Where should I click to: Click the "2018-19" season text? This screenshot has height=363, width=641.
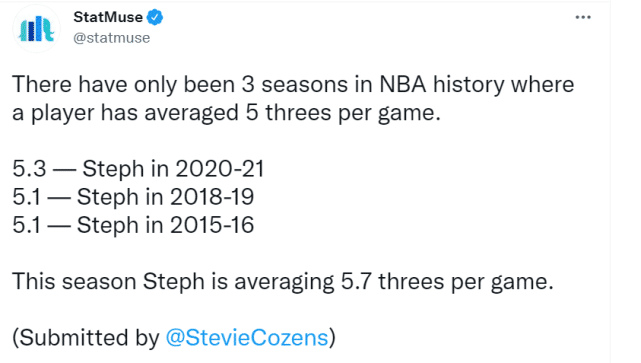[212, 197]
